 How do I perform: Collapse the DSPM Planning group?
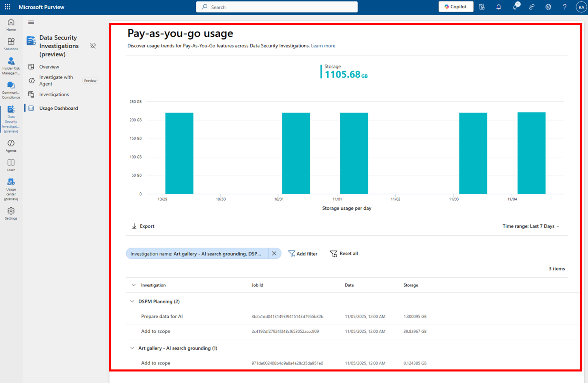[132, 302]
